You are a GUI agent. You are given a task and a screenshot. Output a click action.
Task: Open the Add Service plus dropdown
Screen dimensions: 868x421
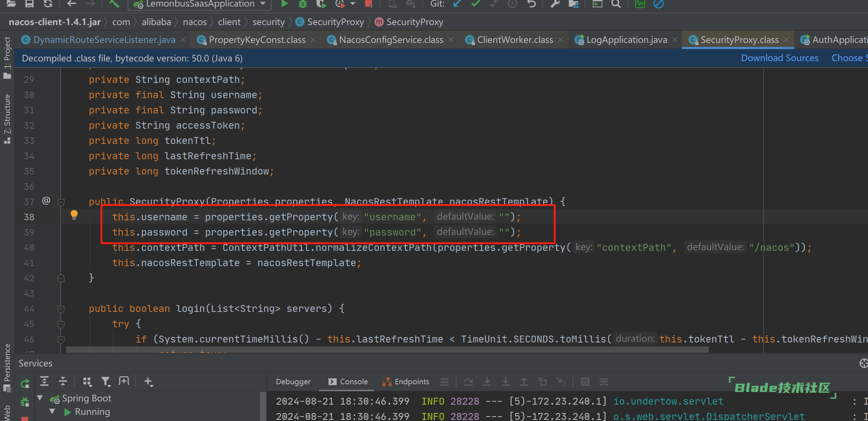[x=148, y=381]
